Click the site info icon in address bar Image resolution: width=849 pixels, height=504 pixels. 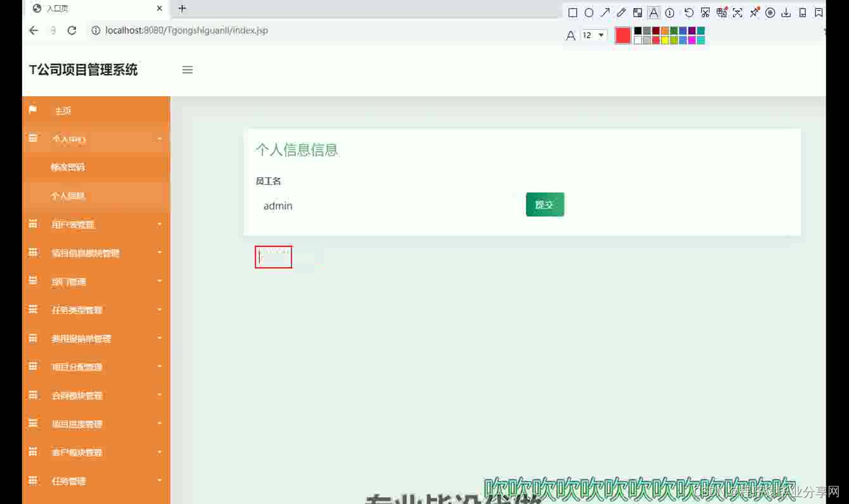(x=96, y=30)
